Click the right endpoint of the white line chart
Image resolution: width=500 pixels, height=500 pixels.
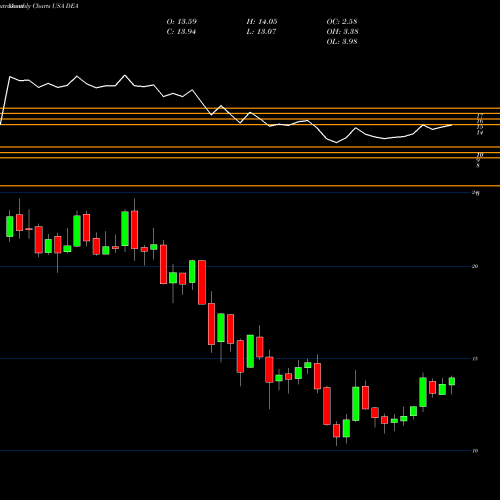(x=452, y=125)
